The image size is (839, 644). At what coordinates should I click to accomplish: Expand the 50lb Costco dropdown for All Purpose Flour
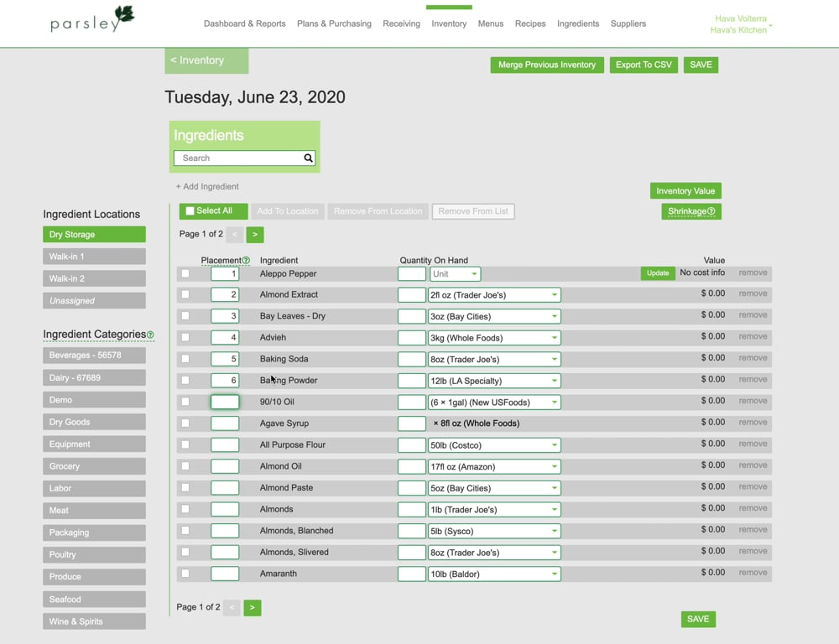553,444
